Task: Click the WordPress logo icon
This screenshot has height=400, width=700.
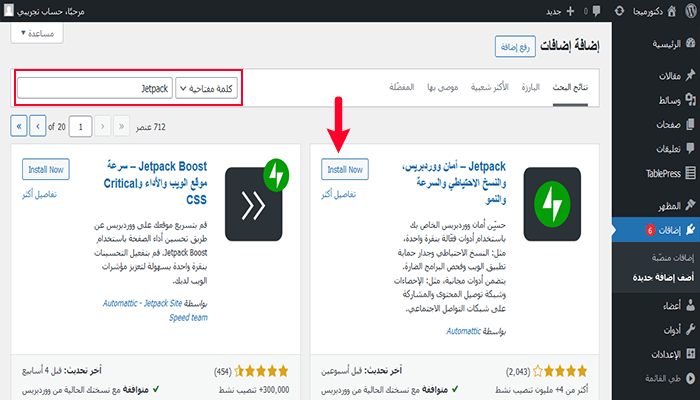Action: (x=690, y=11)
